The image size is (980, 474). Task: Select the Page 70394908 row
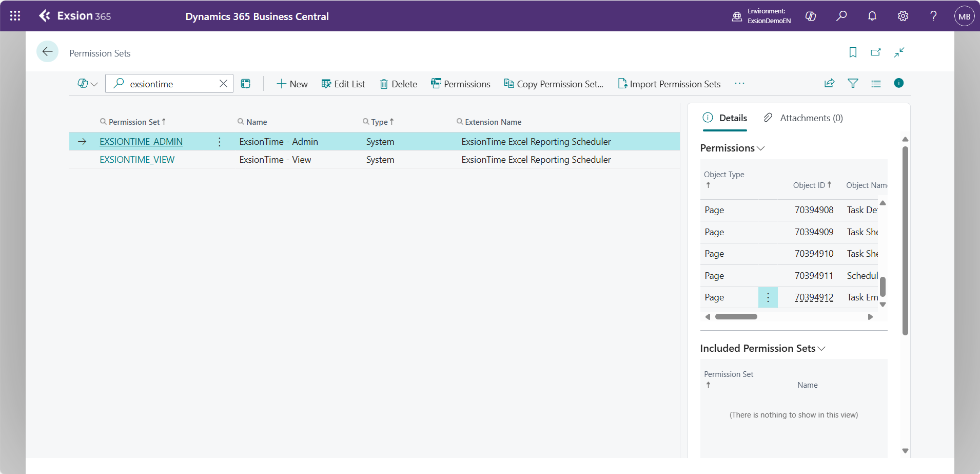coord(790,210)
